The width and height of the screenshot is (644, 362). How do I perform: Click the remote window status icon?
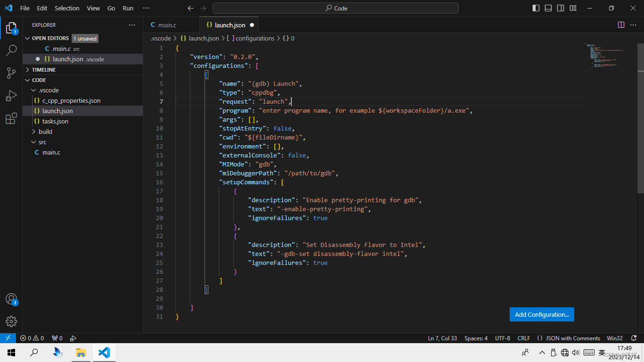pos(8,338)
